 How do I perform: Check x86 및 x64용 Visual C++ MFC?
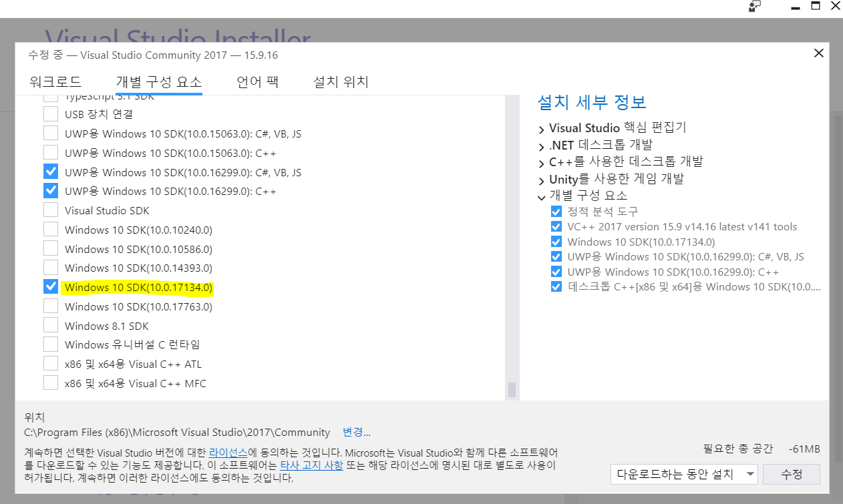(x=51, y=383)
